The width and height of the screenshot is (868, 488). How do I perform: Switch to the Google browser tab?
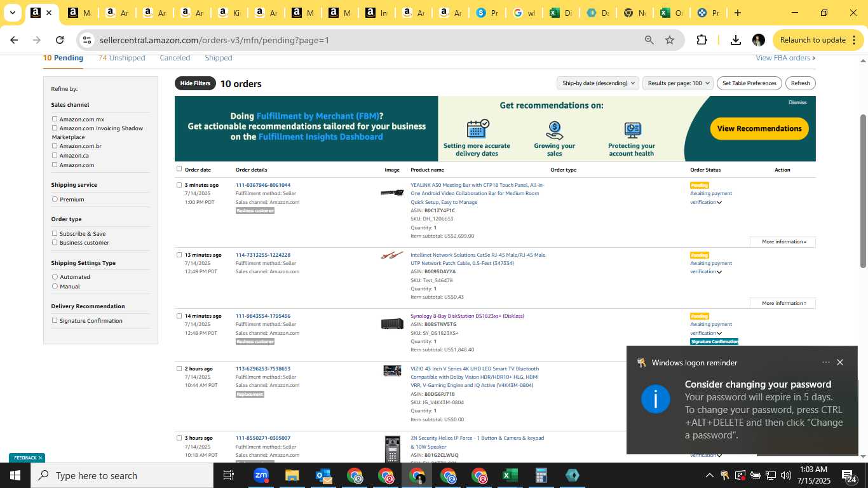click(x=524, y=13)
